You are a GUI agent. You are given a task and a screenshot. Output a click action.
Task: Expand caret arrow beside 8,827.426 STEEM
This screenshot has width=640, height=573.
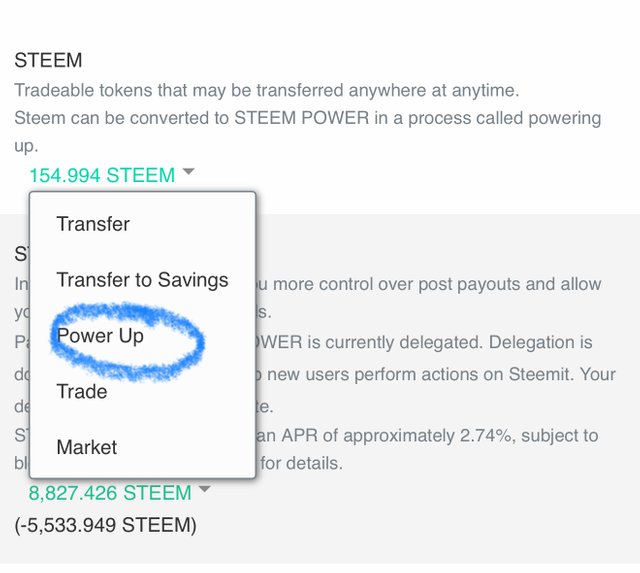pos(204,489)
